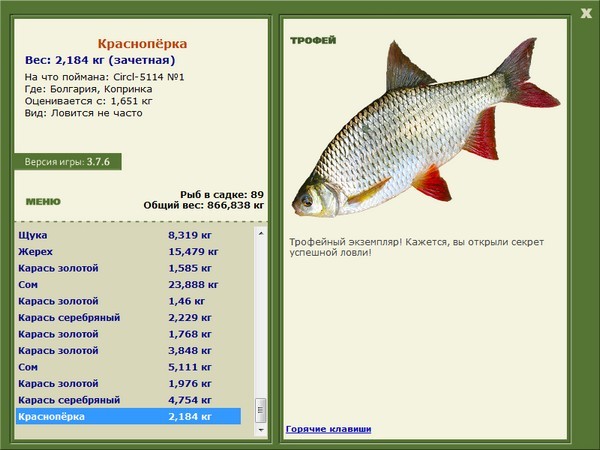The image size is (600, 450).
Task: Open the МЕНЮ button
Action: (x=43, y=202)
